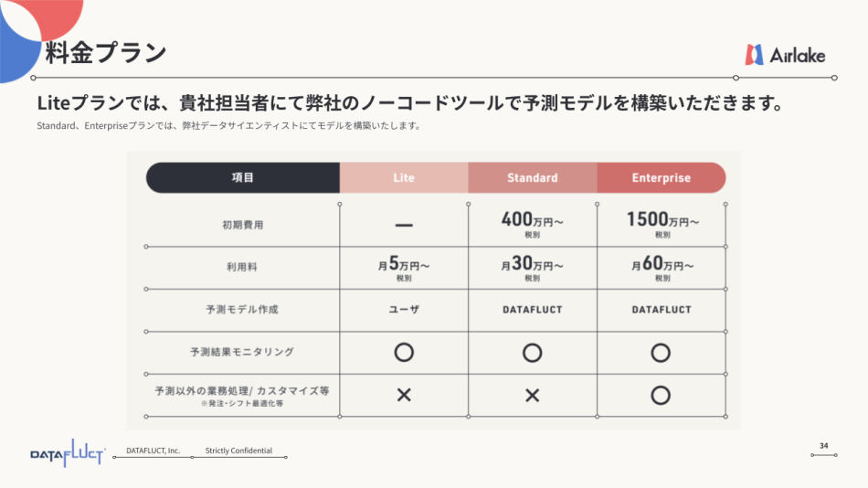868x488 pixels.
Task: Click the Standard column's 予測結果モニタリング circle
Action: point(533,352)
